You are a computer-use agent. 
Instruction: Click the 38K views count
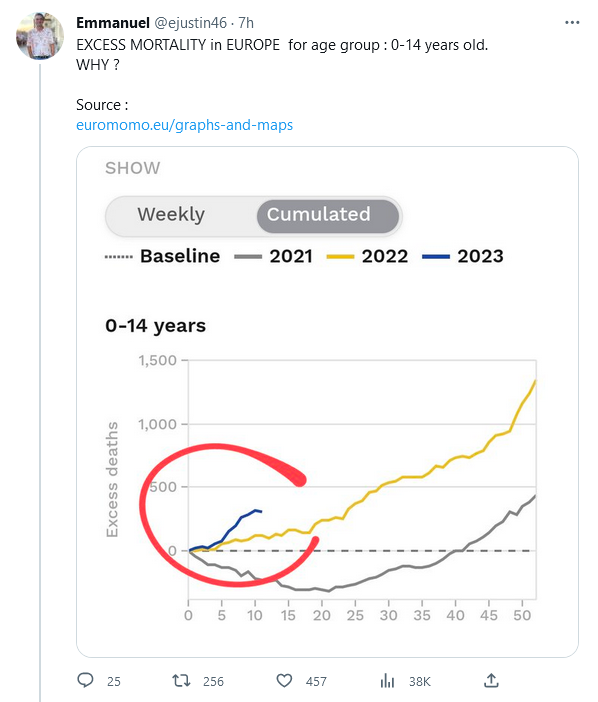tap(419, 681)
